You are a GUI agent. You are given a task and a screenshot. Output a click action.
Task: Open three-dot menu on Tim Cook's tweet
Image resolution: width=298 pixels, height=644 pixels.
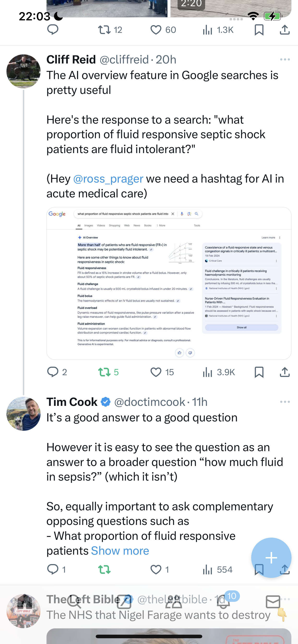[x=285, y=402]
